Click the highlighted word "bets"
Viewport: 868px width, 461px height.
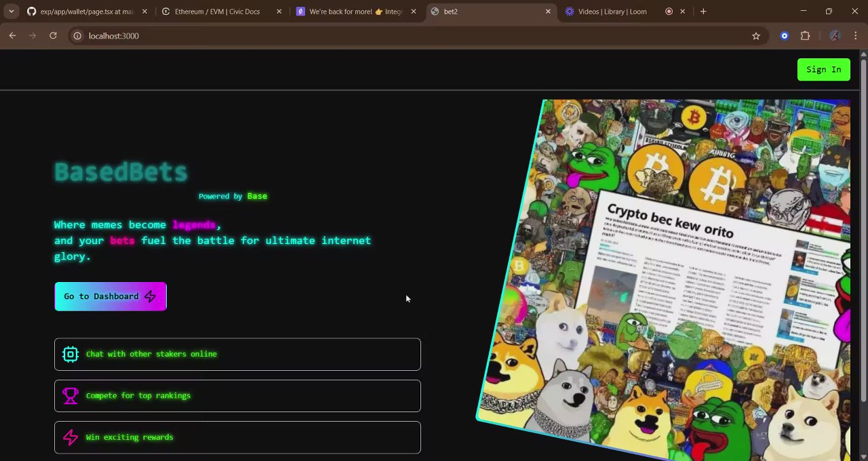pyautogui.click(x=122, y=241)
